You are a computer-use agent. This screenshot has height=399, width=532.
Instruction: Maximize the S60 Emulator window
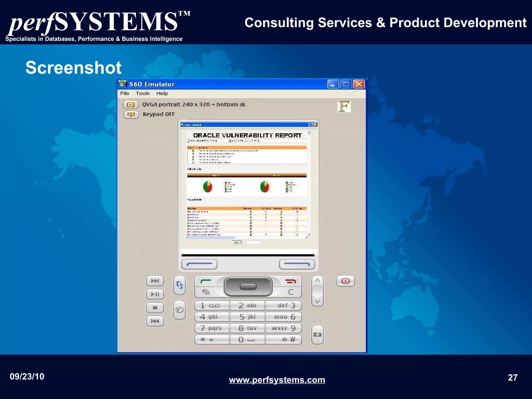point(346,84)
